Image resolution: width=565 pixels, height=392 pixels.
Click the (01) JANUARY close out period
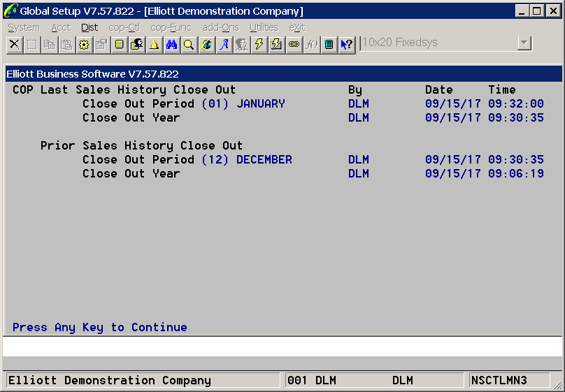[243, 103]
